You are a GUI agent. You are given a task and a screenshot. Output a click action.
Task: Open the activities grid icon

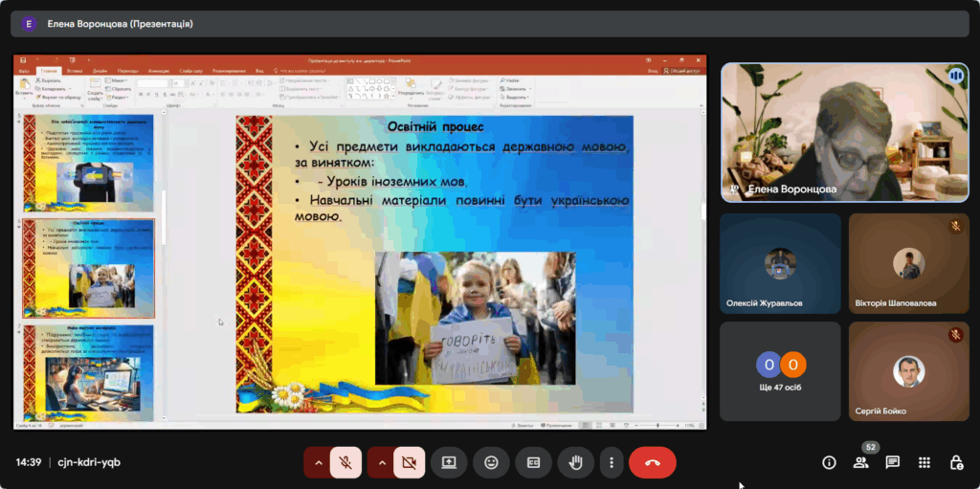[x=924, y=462]
